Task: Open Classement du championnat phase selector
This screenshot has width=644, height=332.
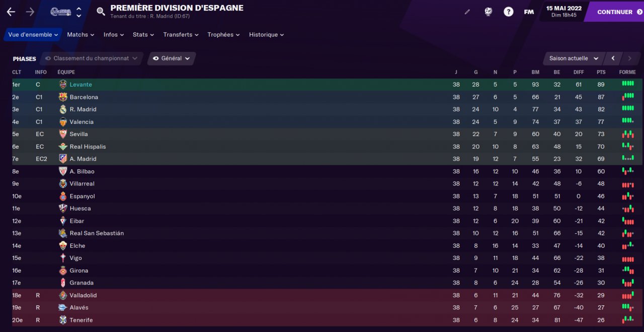Action: [92, 58]
